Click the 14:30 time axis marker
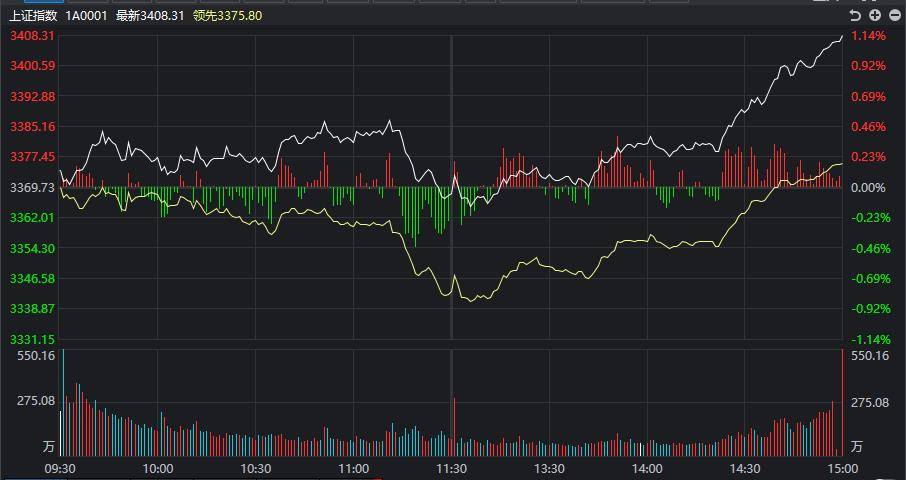Viewport: 906px width, 480px height. point(745,468)
